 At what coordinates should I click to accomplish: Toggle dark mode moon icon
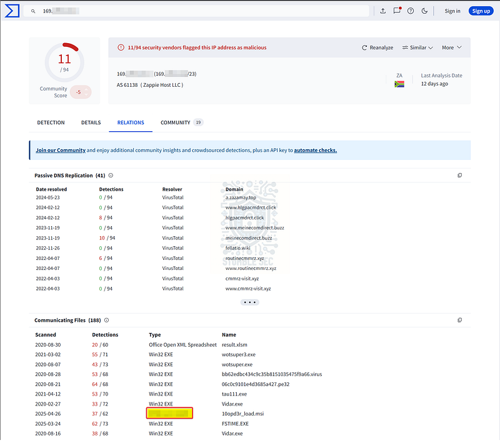[424, 11]
